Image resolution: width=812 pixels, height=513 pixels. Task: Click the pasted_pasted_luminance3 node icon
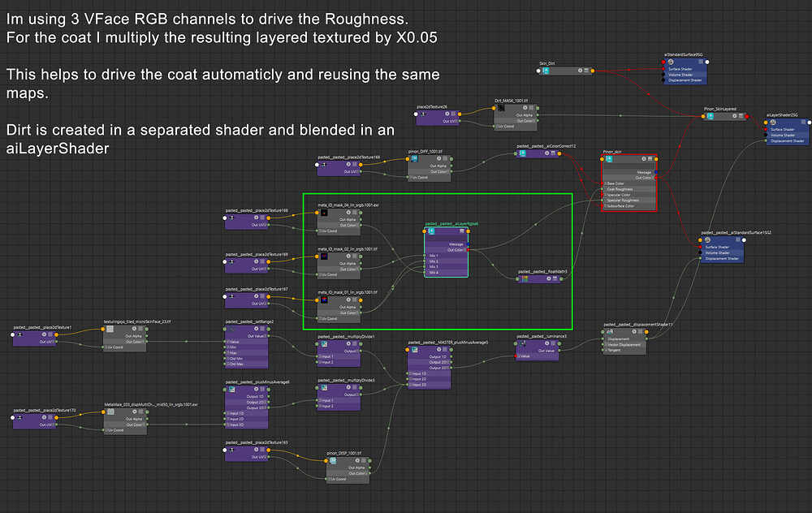point(523,343)
